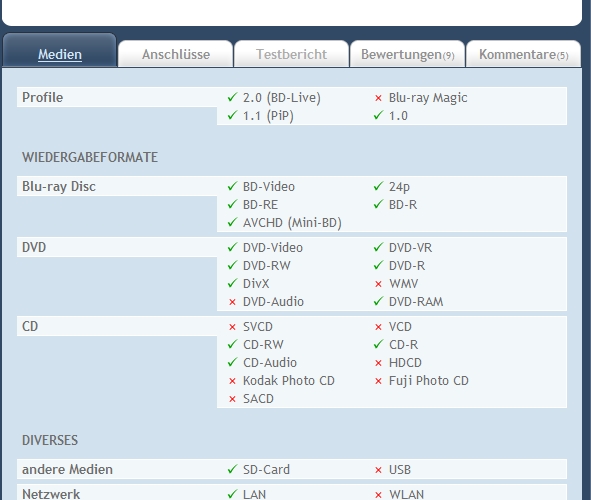The width and height of the screenshot is (591, 500).
Task: Click the check mark next to DVD-Video
Action: click(x=233, y=247)
